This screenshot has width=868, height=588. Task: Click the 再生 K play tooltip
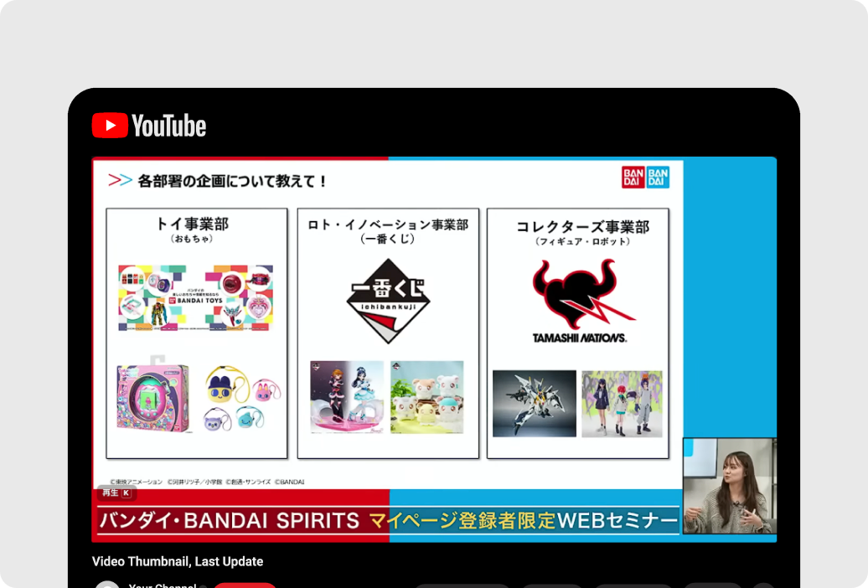(116, 493)
